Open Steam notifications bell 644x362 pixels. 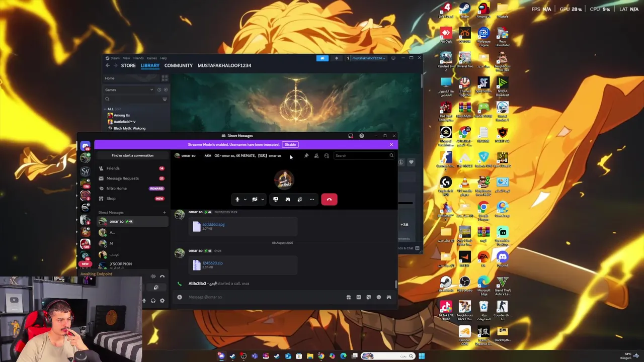pyautogui.click(x=337, y=58)
